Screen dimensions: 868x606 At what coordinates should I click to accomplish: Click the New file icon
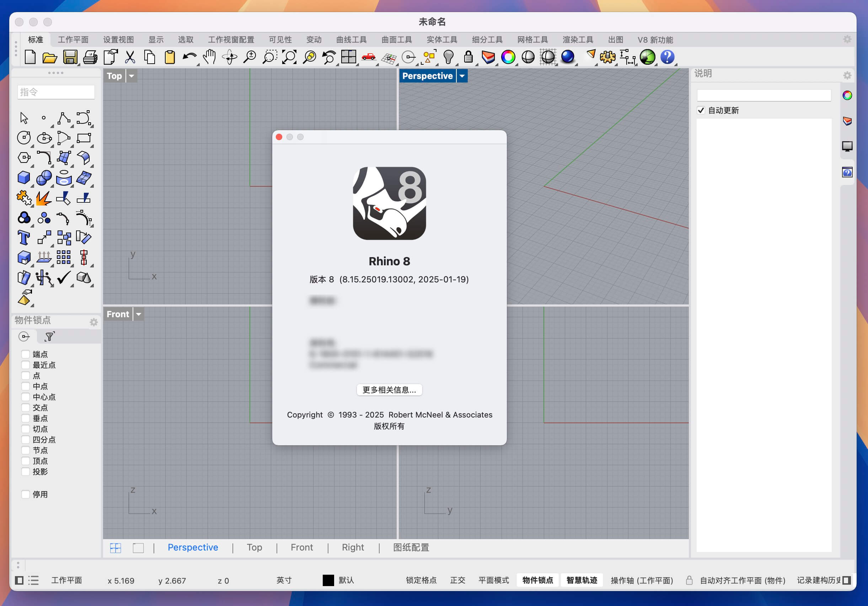coord(30,57)
